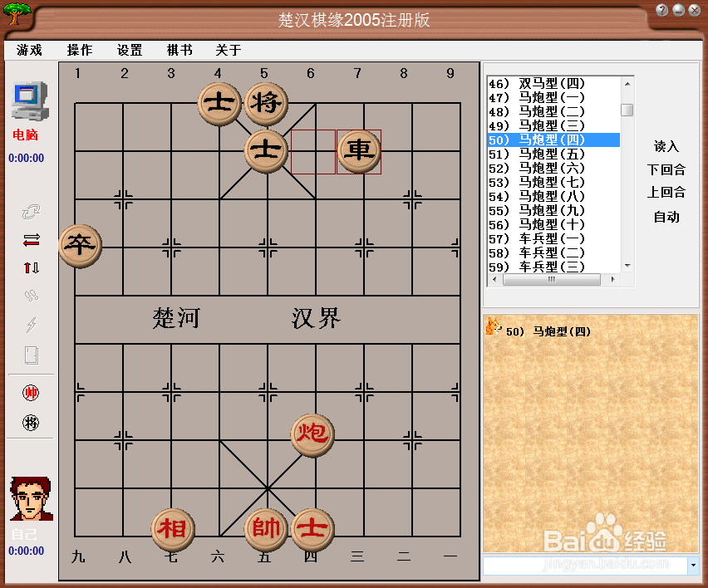Screen dimensions: 708x588
Task: Select the center-palace black 士 advisor
Action: tap(266, 152)
